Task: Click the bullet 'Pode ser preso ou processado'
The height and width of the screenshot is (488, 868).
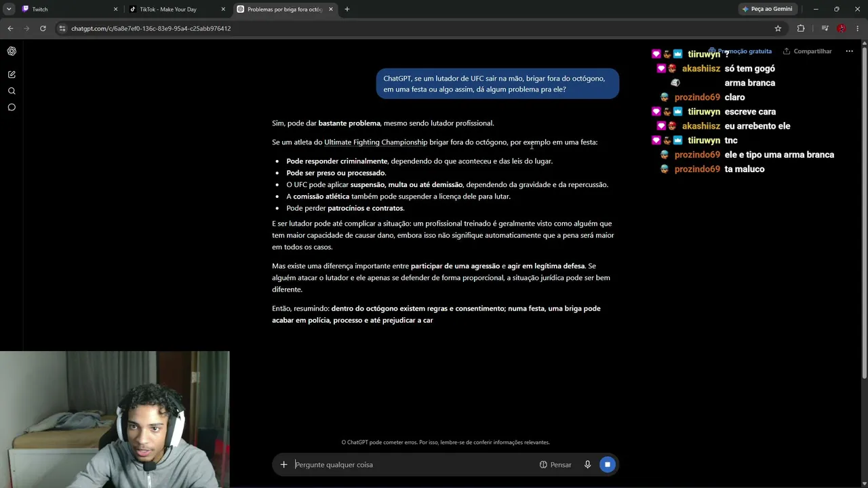Action: 336,173
